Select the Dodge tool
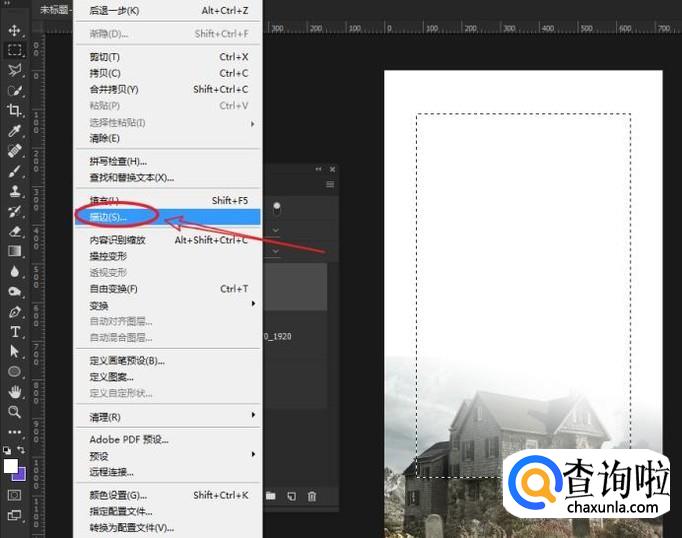This screenshot has height=538, width=682. tap(14, 292)
